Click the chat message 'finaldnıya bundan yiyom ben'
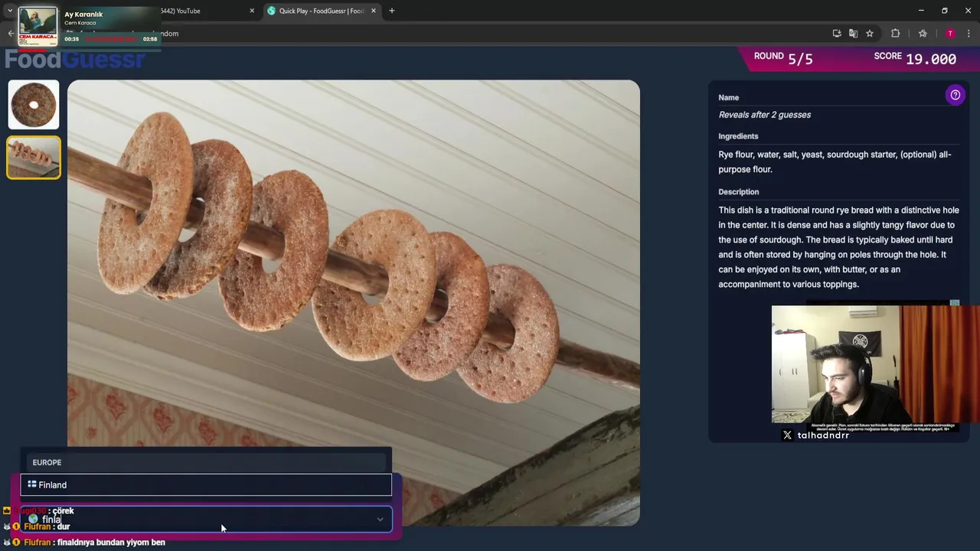Screen dimensions: 980x551 pos(111,542)
